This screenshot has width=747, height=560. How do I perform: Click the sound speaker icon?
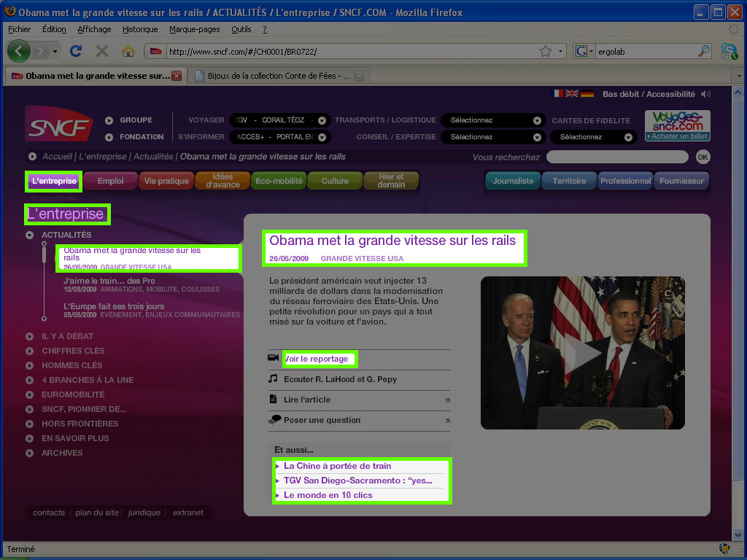coord(705,94)
